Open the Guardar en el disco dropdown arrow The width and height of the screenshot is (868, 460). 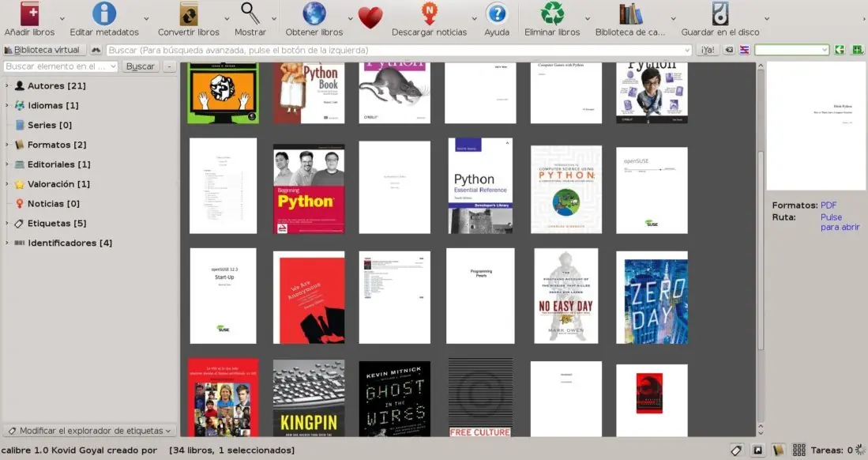(x=767, y=19)
